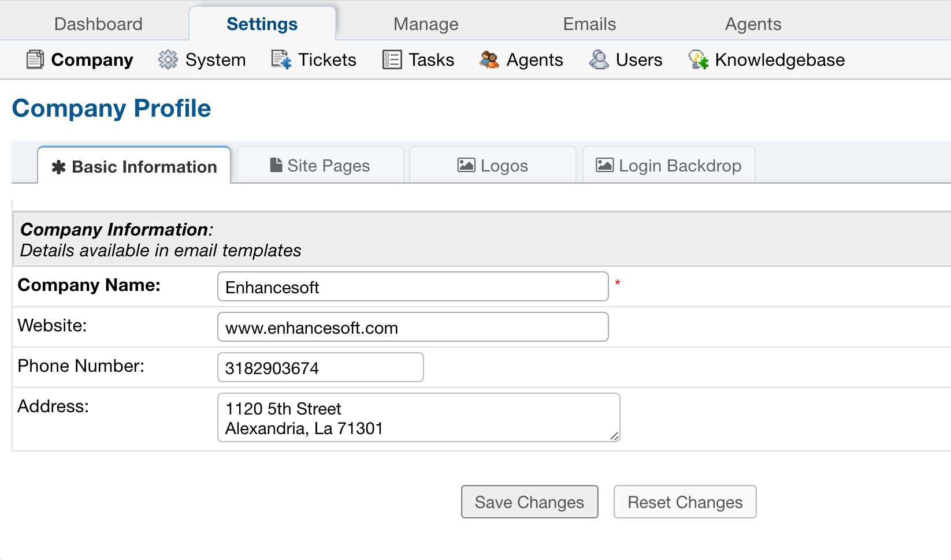Viewport: 951px width, 560px height.
Task: Grab the Address textarea resize handle
Action: (615, 436)
